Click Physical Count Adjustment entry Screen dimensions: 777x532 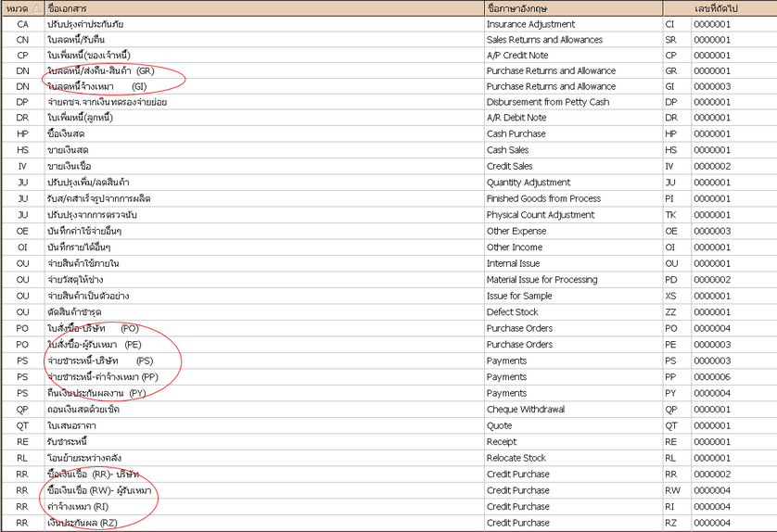pos(541,215)
